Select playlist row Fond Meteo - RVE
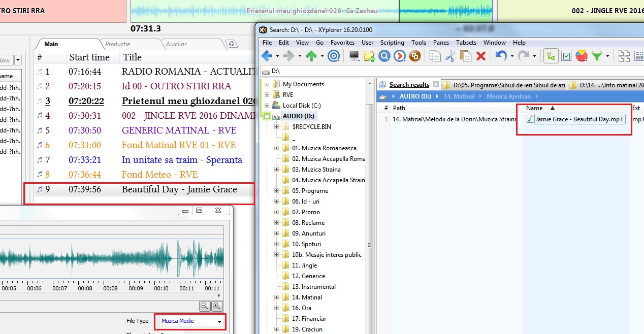This screenshot has width=644, height=334. [x=144, y=175]
